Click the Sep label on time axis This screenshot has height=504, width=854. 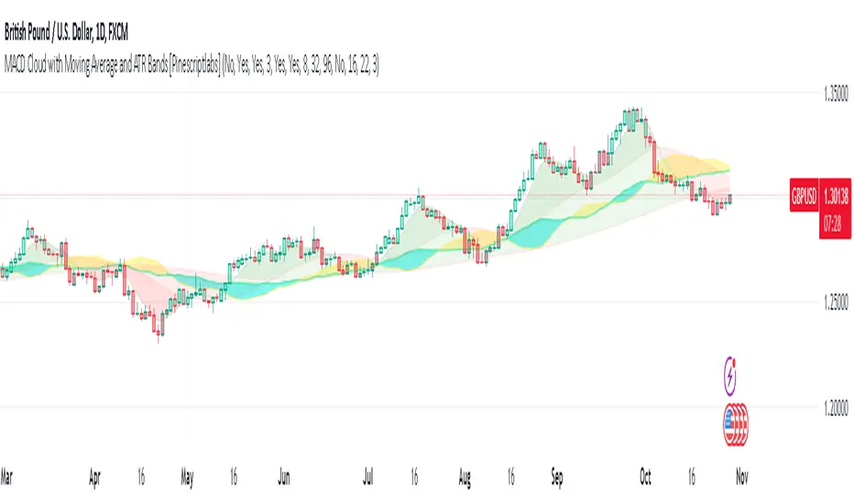coord(557,477)
